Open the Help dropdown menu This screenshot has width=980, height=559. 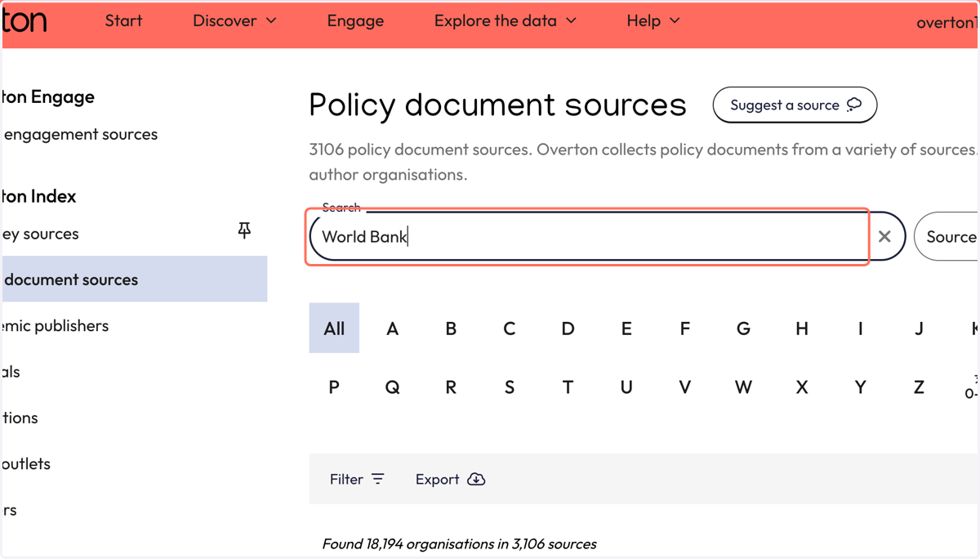[x=653, y=21]
